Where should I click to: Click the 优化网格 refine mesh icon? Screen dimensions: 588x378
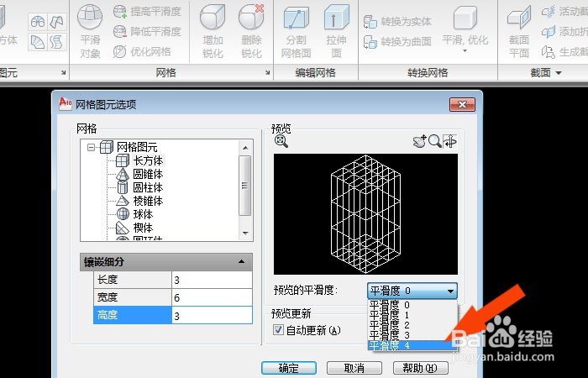point(119,51)
